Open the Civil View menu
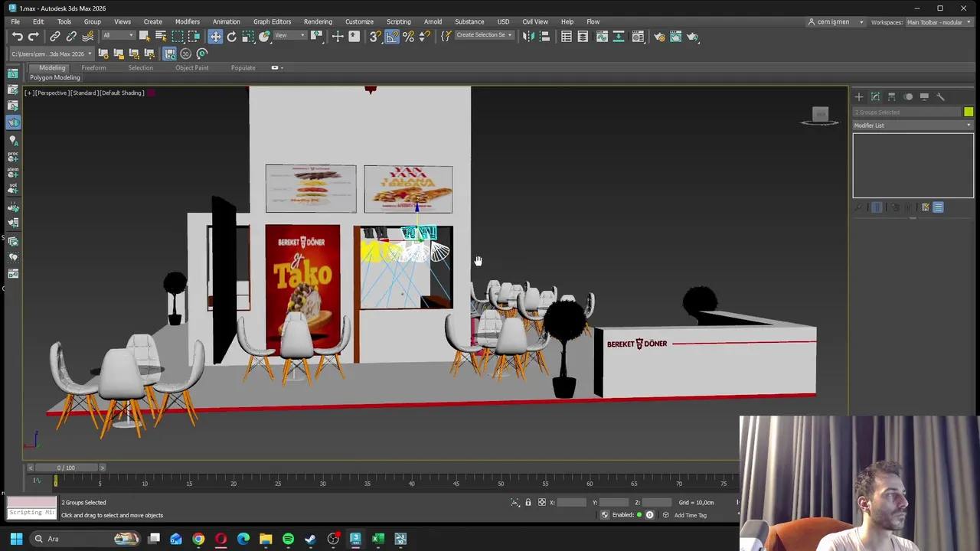The height and width of the screenshot is (551, 980). pyautogui.click(x=534, y=22)
